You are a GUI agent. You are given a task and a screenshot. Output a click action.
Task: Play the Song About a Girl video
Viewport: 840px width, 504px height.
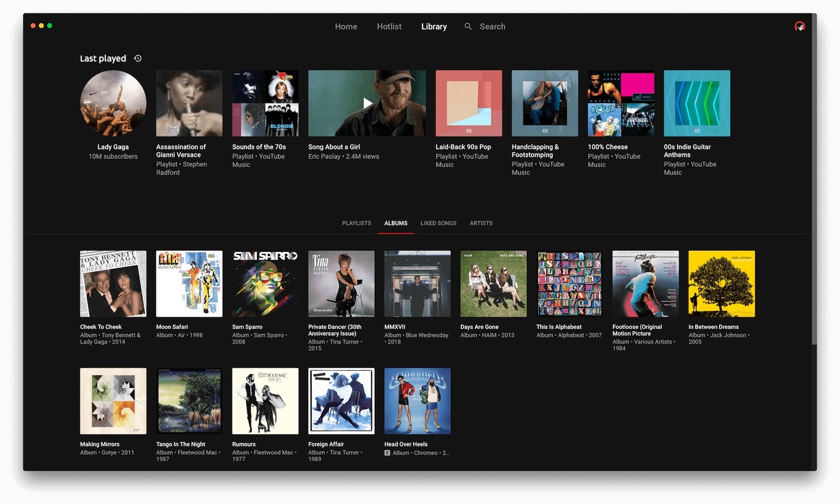point(367,103)
